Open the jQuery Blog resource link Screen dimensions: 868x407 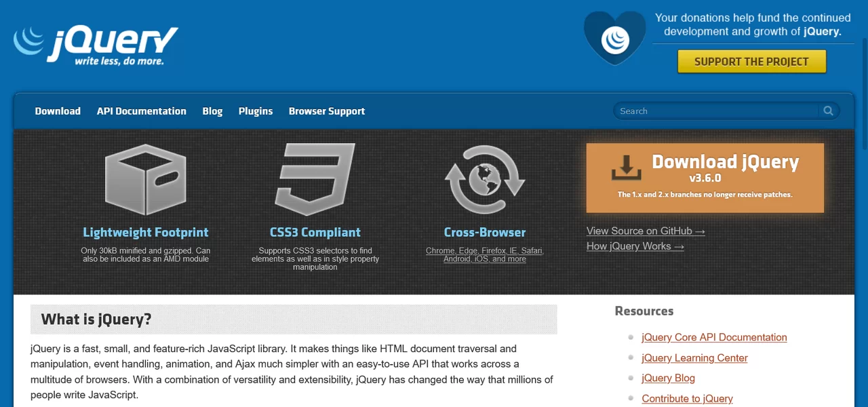coord(669,378)
